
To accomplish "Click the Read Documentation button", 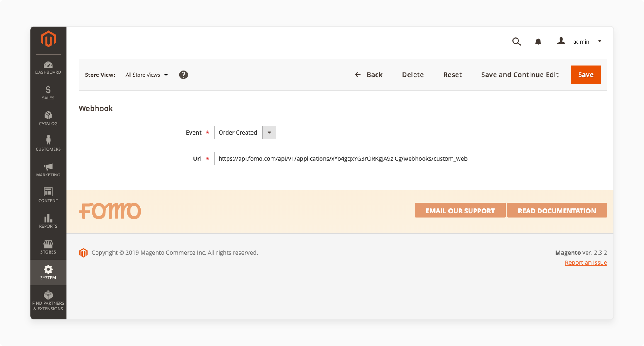I will coord(557,210).
